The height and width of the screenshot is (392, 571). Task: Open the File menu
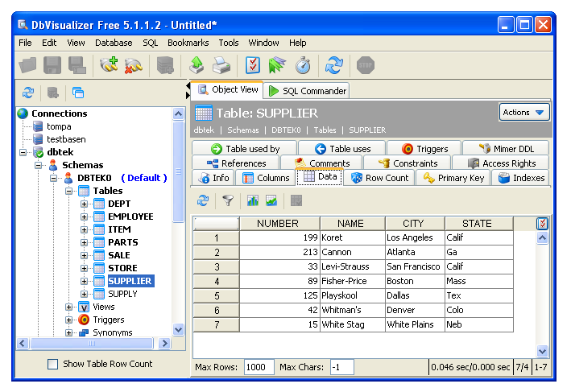(25, 43)
